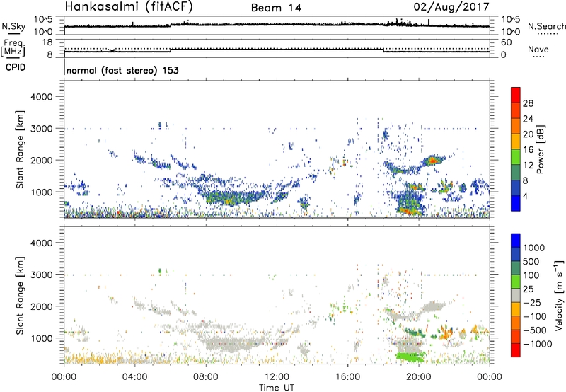The height and width of the screenshot is (392, 566).
Task: Click the 4000 tick on power panel
Action: point(41,97)
